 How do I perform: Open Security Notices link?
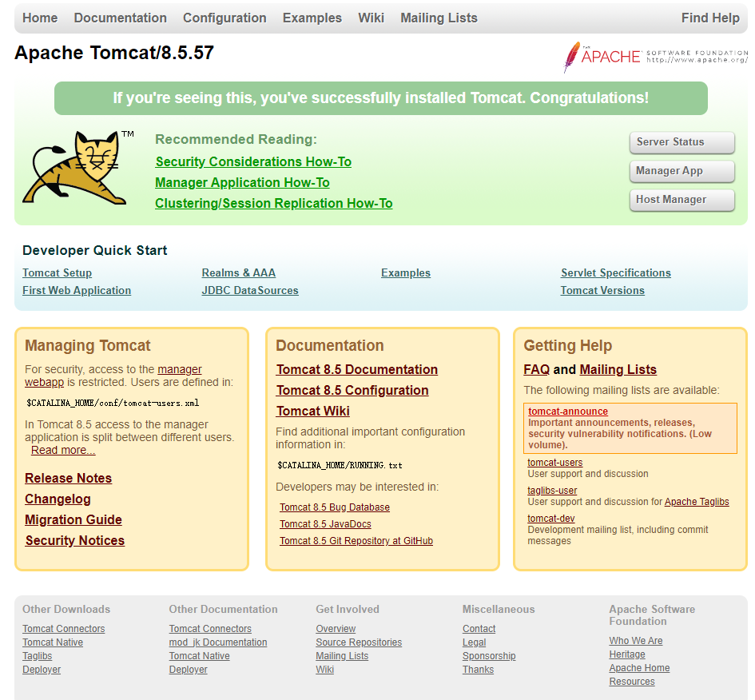74,541
